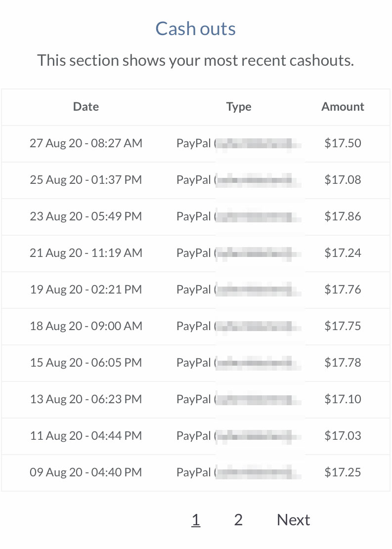Click the Amount column header

343,106
